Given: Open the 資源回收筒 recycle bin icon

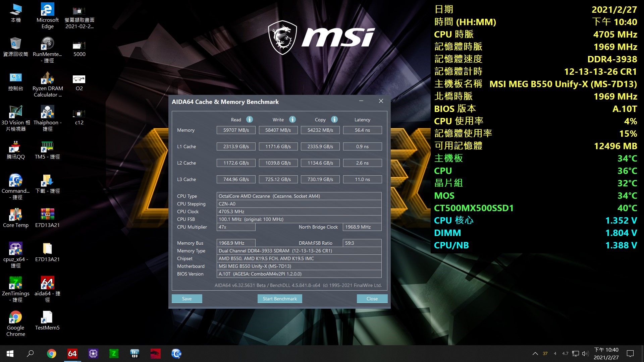Looking at the screenshot, I should pos(16,47).
